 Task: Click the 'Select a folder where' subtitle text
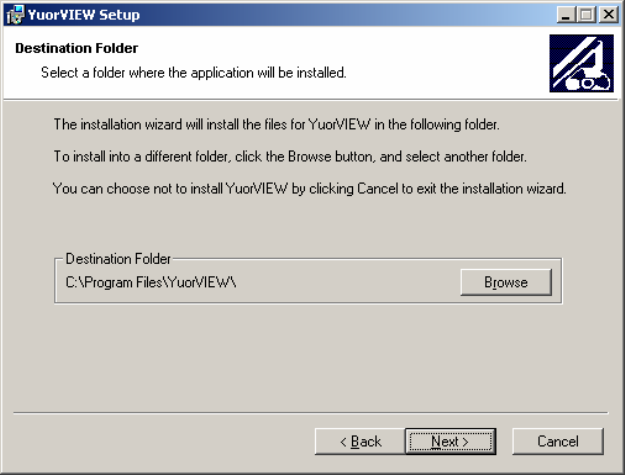[194, 73]
